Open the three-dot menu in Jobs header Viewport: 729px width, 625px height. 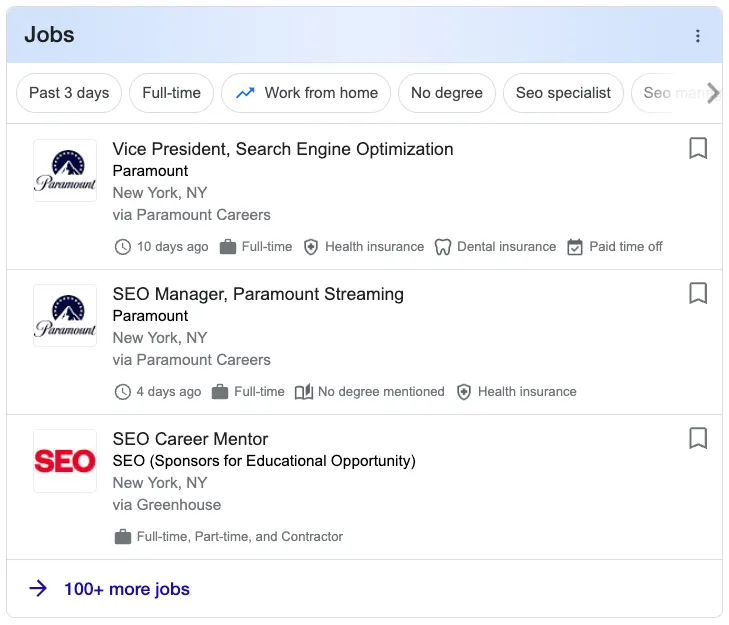(697, 36)
